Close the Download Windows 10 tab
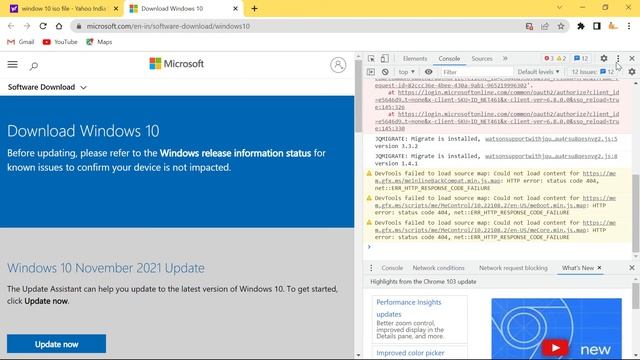This screenshot has height=360, width=640. click(236, 8)
